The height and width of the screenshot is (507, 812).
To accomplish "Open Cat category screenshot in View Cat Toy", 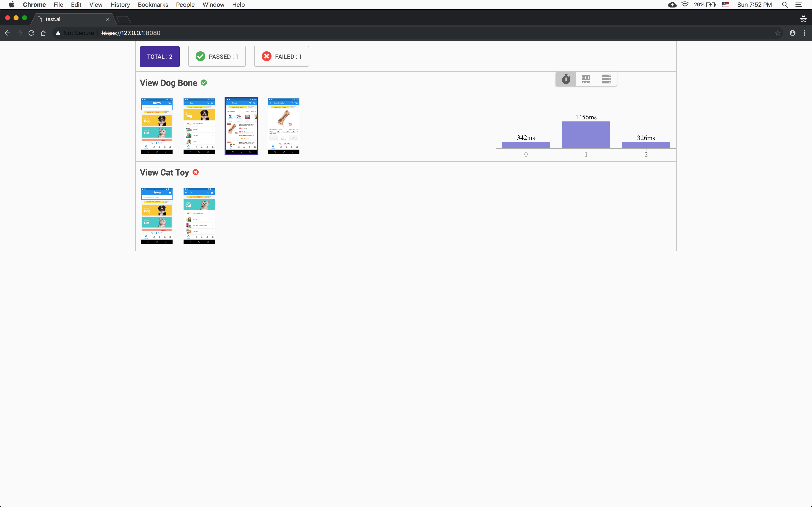I will point(199,216).
